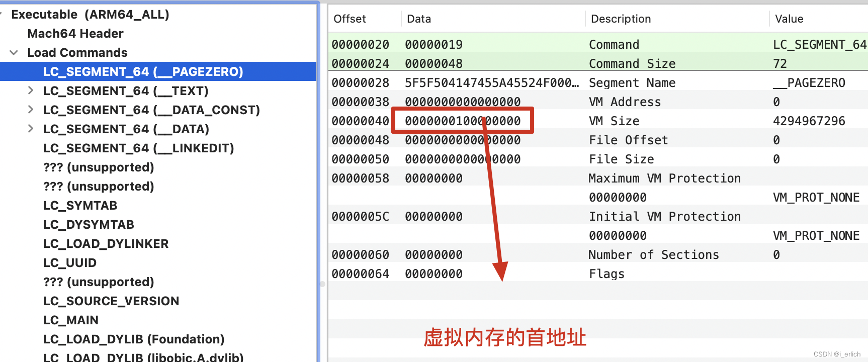The image size is (868, 362).
Task: Click data 5F5F504147455A45524F000… cell
Action: 492,83
